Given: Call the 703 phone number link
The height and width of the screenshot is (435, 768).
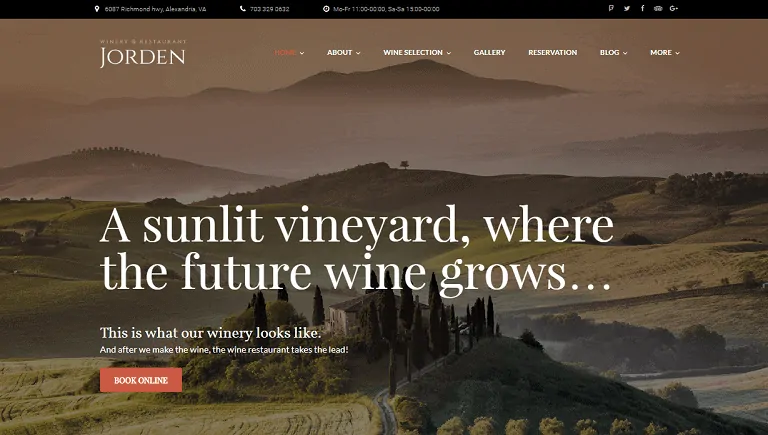Looking at the screenshot, I should 269,9.
